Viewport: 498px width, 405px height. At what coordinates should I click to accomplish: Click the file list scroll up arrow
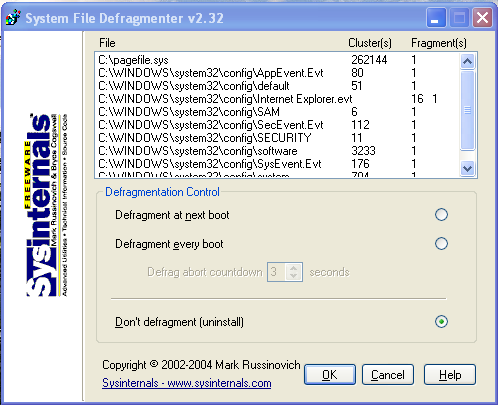[x=467, y=61]
